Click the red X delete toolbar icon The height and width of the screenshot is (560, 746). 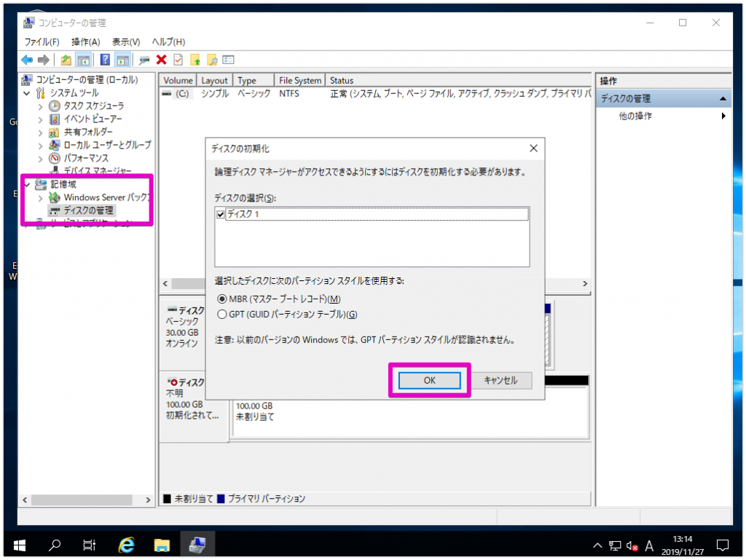[x=161, y=60]
